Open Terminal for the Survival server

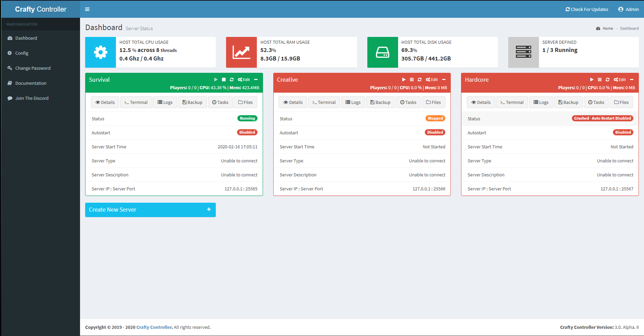point(136,102)
